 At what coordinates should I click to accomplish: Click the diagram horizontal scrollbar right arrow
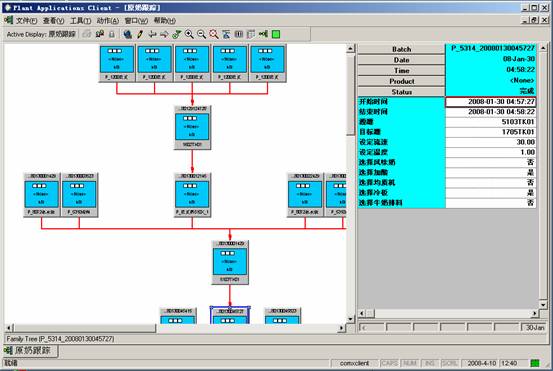341,328
